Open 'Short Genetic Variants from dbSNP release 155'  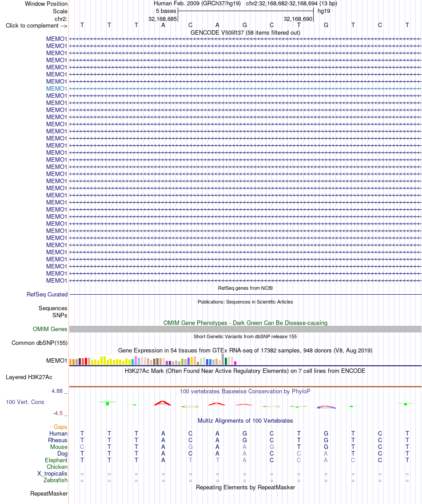245,336
